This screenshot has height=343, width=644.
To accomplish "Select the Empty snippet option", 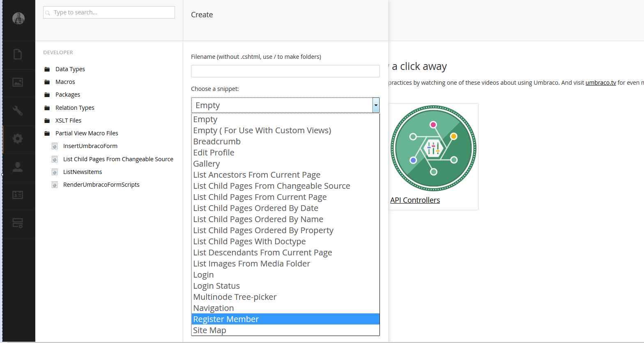I will (x=285, y=119).
